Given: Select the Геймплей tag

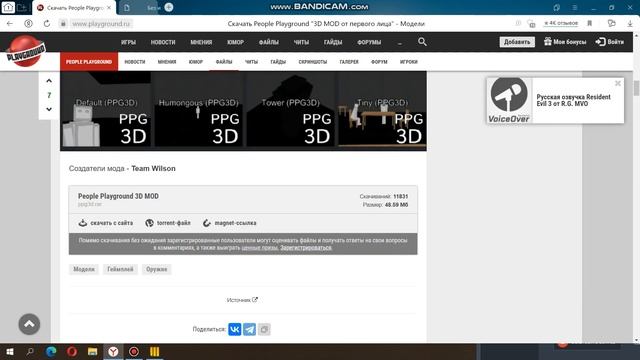Looking at the screenshot, I should click(120, 269).
